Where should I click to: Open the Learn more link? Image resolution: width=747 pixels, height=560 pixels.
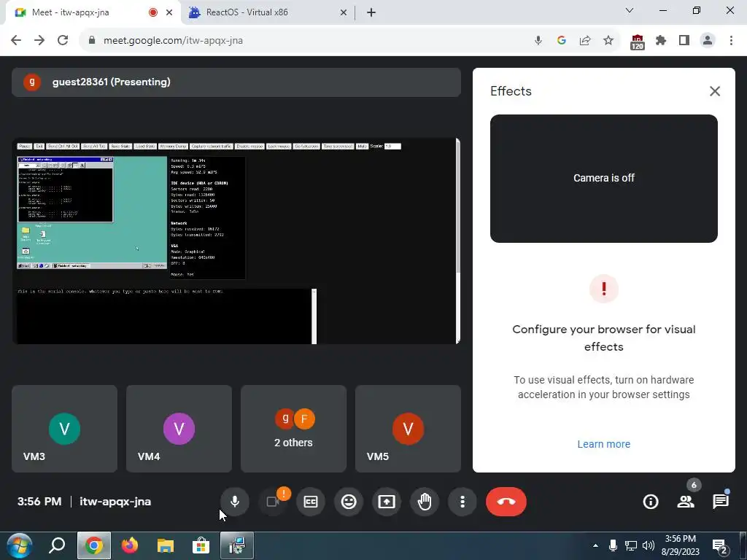coord(603,444)
